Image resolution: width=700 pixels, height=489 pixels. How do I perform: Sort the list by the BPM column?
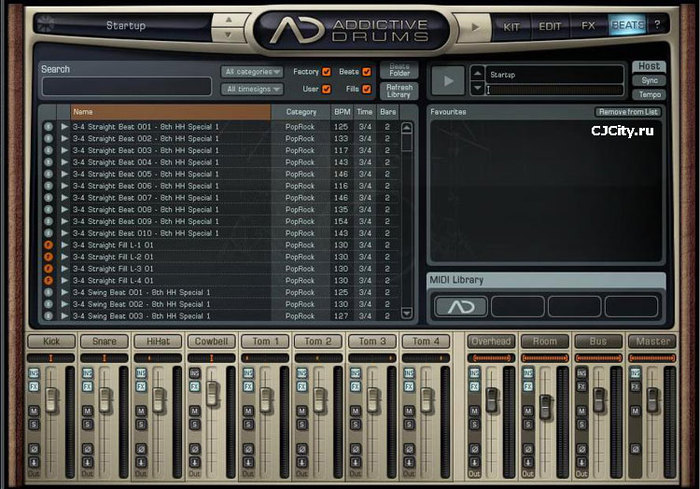[342, 112]
